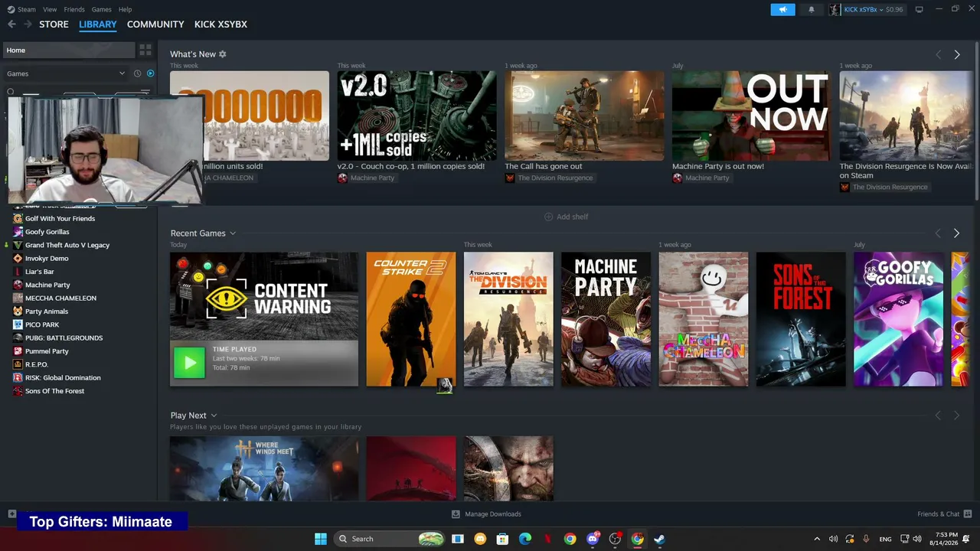The height and width of the screenshot is (551, 980).
Task: Switch to Big Picture mode icon
Action: 920,9
